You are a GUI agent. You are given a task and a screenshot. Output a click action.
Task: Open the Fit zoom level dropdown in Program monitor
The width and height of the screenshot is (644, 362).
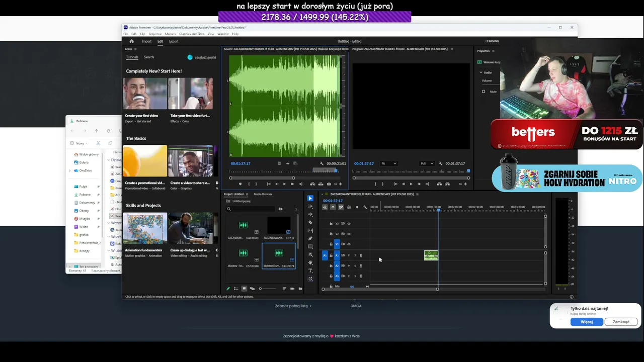[x=388, y=163]
